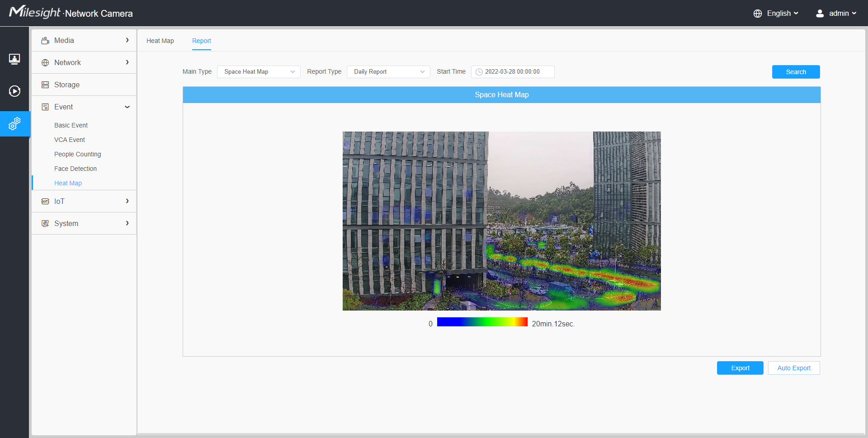
Task: Click the Export button
Action: coord(740,368)
